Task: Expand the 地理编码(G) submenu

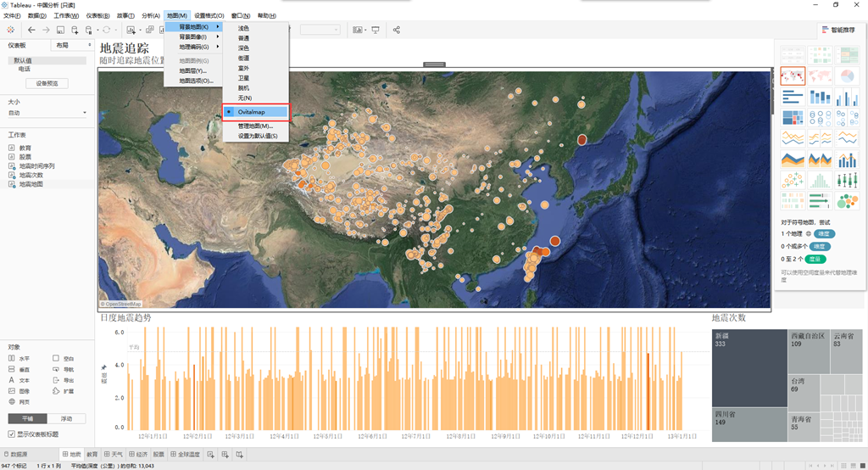Action: 194,48
